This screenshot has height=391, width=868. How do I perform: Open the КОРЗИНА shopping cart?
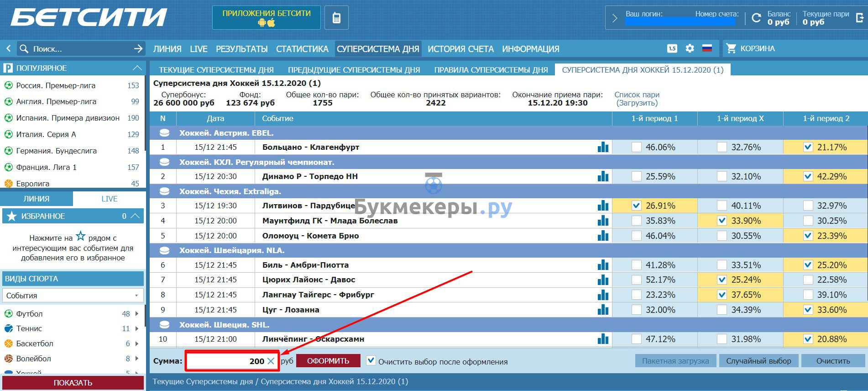[x=751, y=48]
